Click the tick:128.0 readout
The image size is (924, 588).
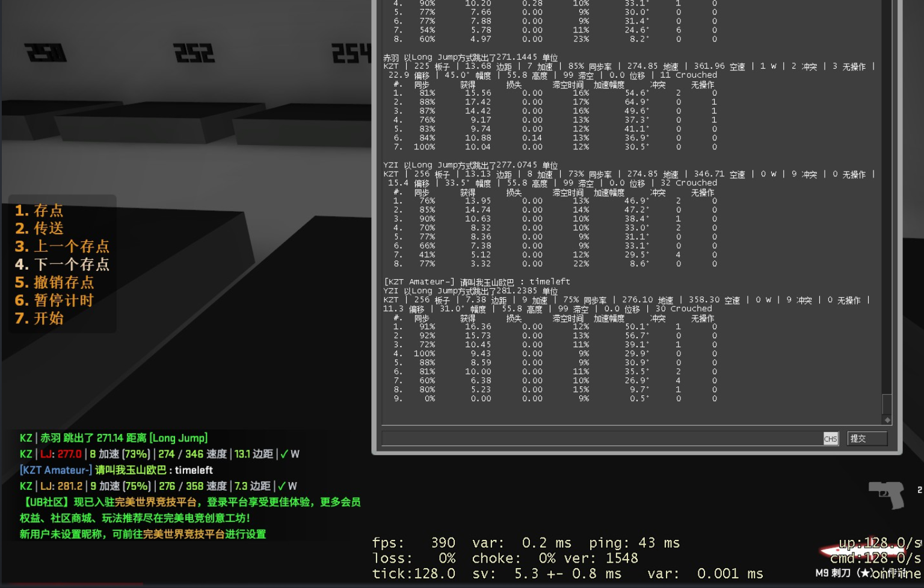pyautogui.click(x=414, y=574)
